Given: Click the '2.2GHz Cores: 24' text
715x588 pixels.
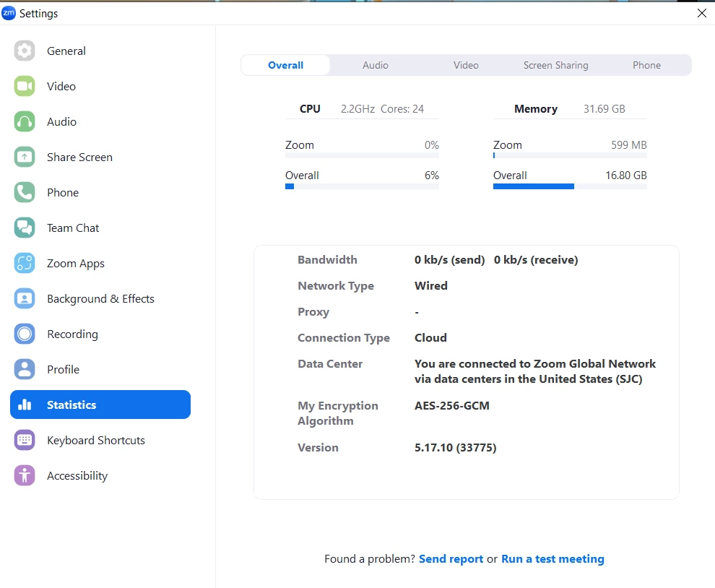Looking at the screenshot, I should 382,109.
